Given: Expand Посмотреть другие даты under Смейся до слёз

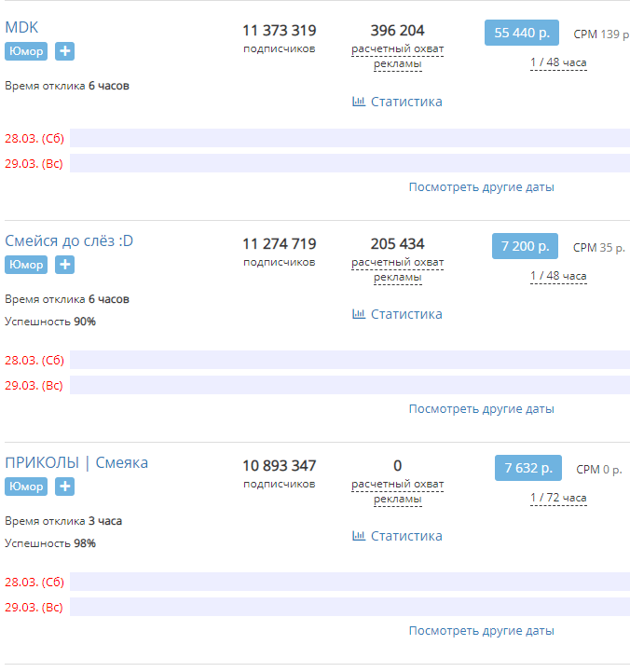Looking at the screenshot, I should tap(481, 409).
